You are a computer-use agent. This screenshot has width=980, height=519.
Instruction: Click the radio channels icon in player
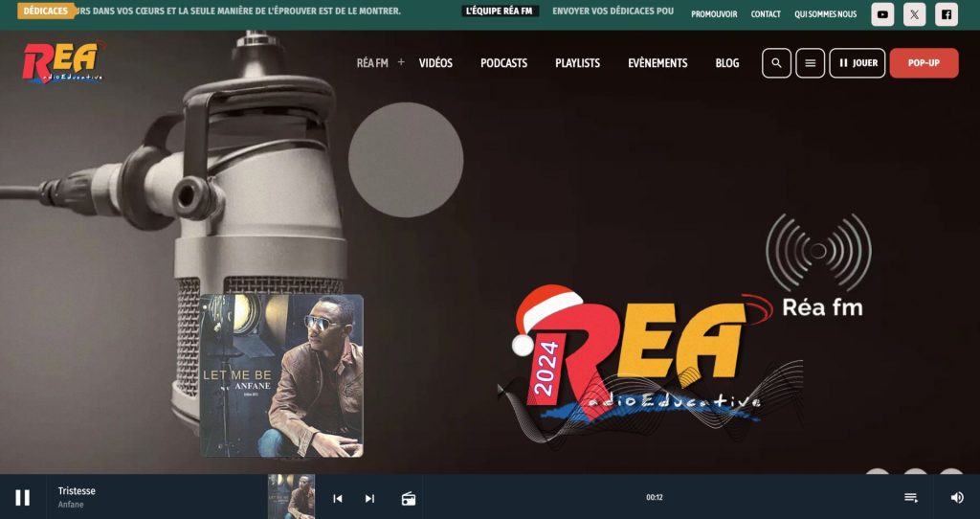pos(409,498)
